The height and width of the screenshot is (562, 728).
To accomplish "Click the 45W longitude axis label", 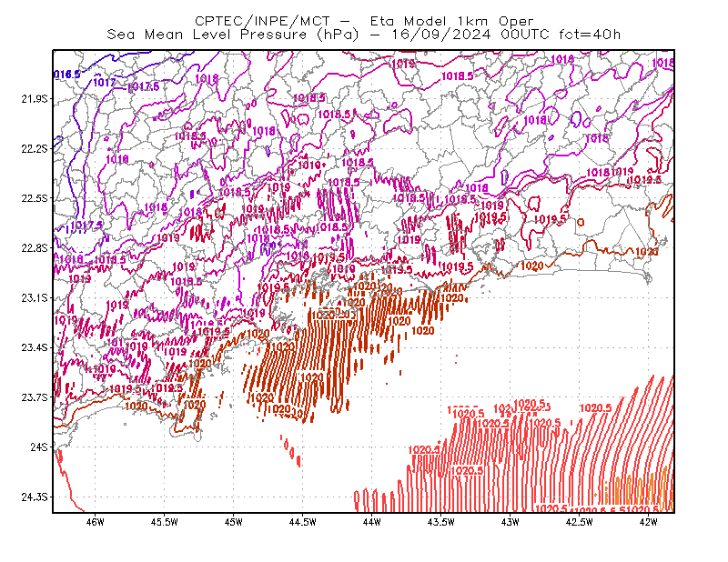I will 234,522.
